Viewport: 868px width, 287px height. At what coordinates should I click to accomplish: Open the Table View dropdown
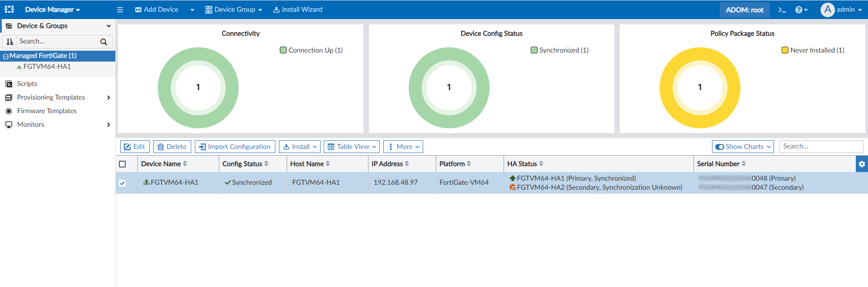(352, 147)
